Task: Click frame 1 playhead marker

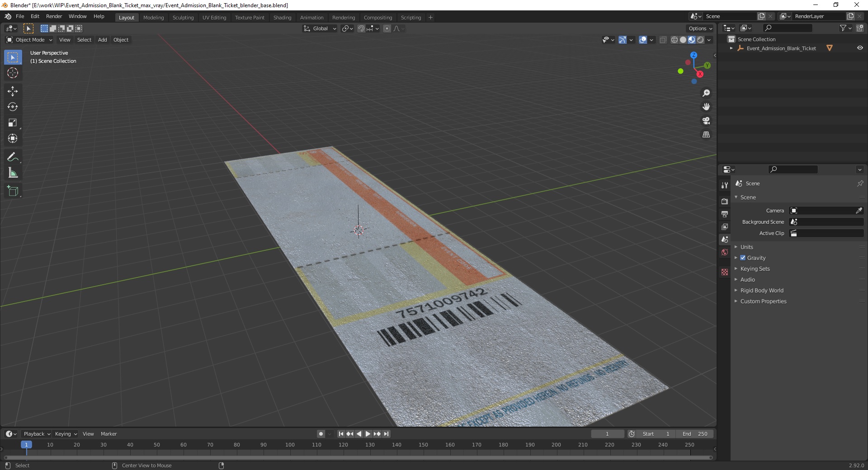Action: (26, 445)
